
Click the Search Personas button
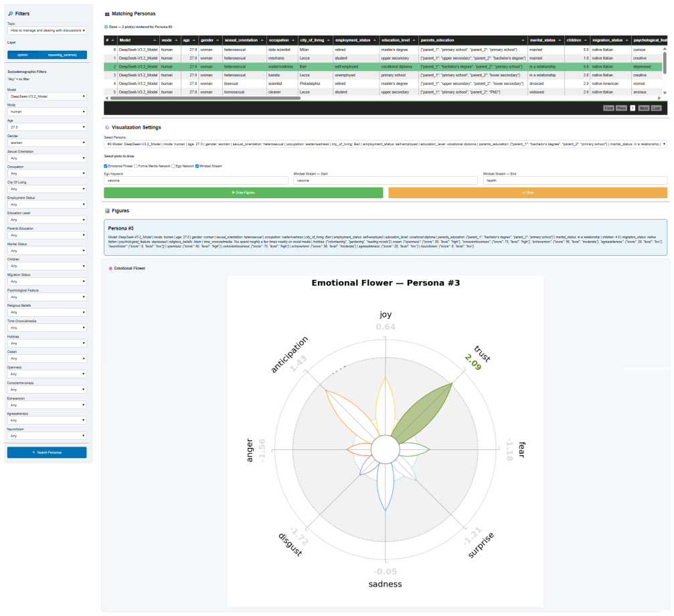pos(47,453)
